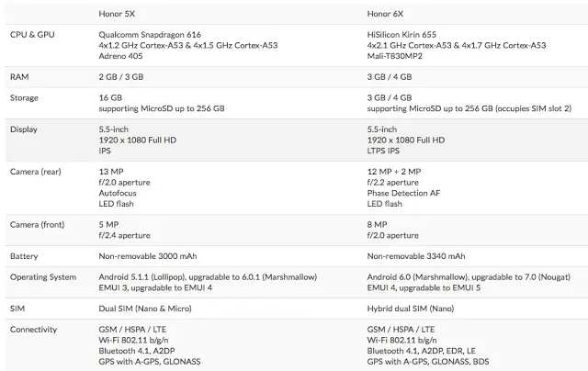588x371 pixels.
Task: Click the Display row label
Action: coord(24,129)
